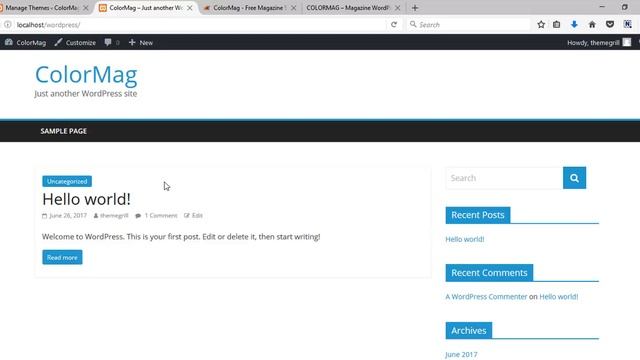Screen dimensions: 640x360
Task: Close the ColorMag - Free Magazine tab
Action: [x=293, y=8]
